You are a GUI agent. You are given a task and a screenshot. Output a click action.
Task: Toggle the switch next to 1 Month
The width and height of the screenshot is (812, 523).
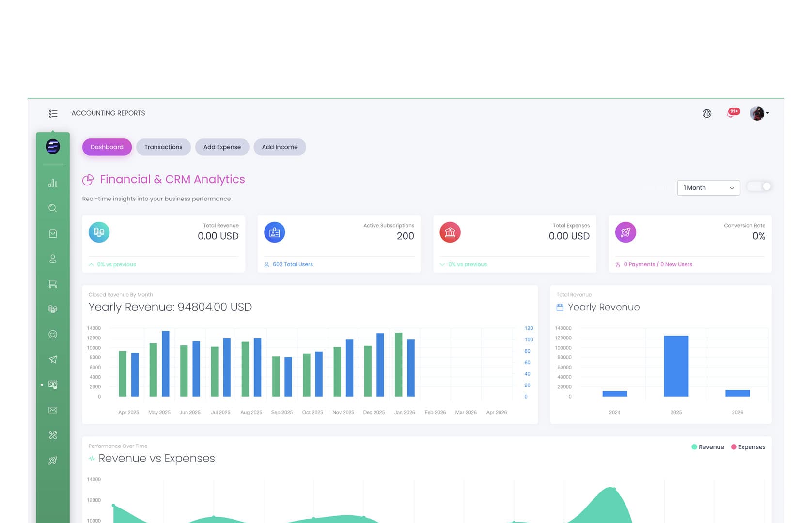click(x=759, y=186)
